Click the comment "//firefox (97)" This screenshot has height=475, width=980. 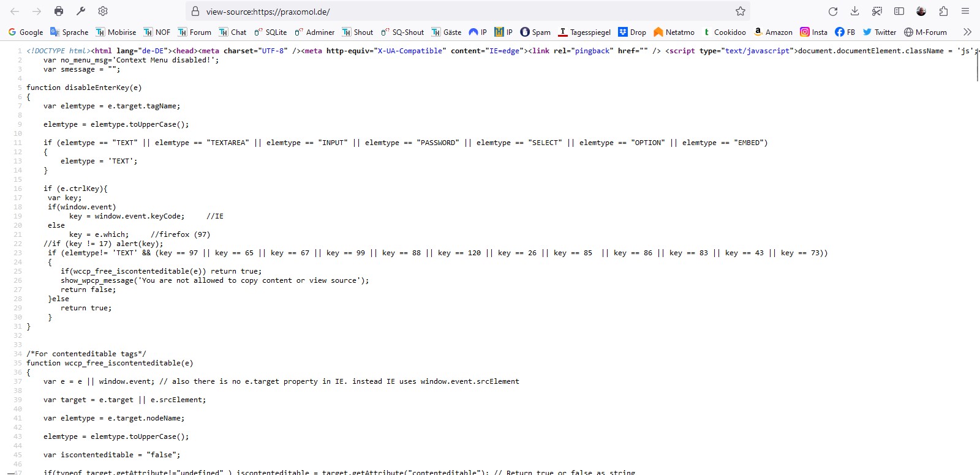click(181, 234)
